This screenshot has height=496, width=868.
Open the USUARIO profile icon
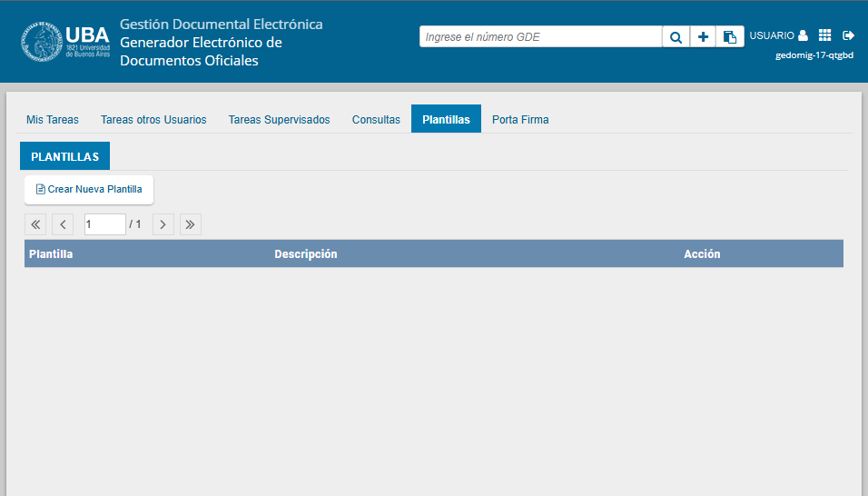[803, 35]
